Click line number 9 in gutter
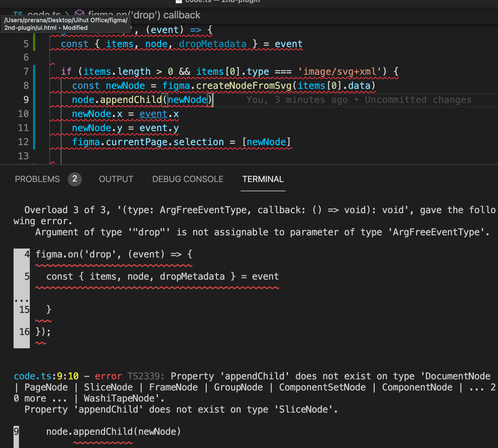Image resolution: width=498 pixels, height=448 pixels. [x=26, y=100]
